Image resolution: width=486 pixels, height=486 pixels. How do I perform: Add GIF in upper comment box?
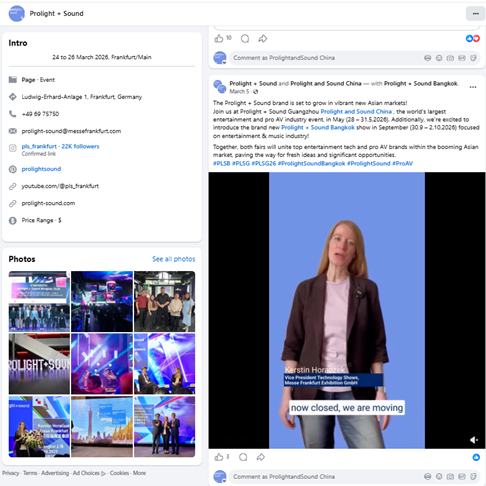(462, 58)
